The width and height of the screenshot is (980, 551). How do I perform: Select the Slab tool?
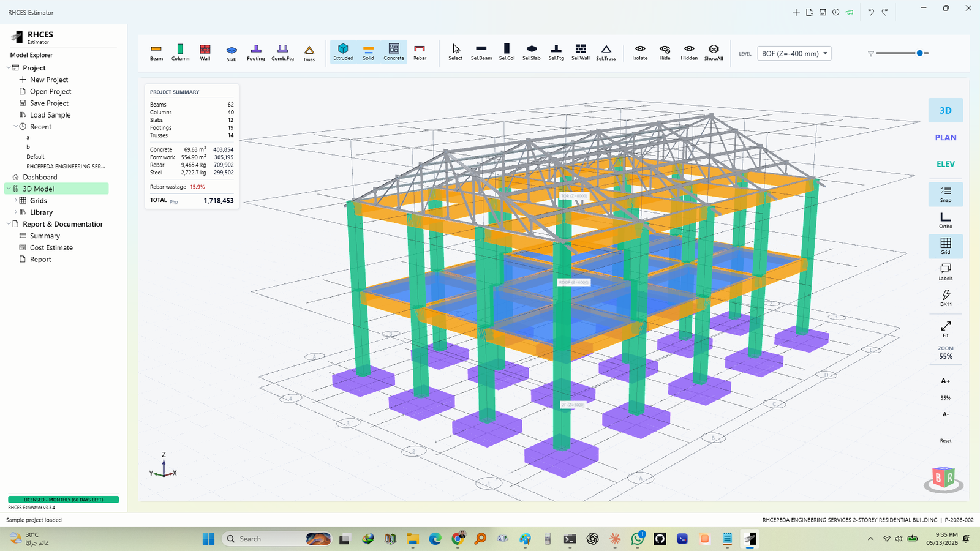point(232,53)
